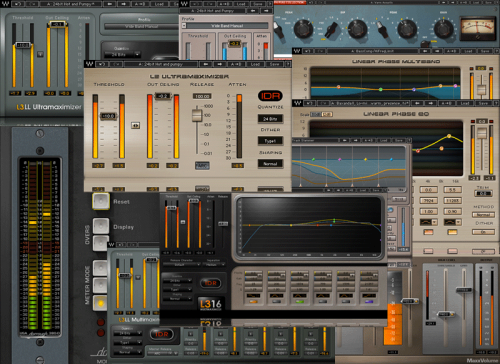Click the 7924 frequency field in Linear Phase EQ

[428, 201]
